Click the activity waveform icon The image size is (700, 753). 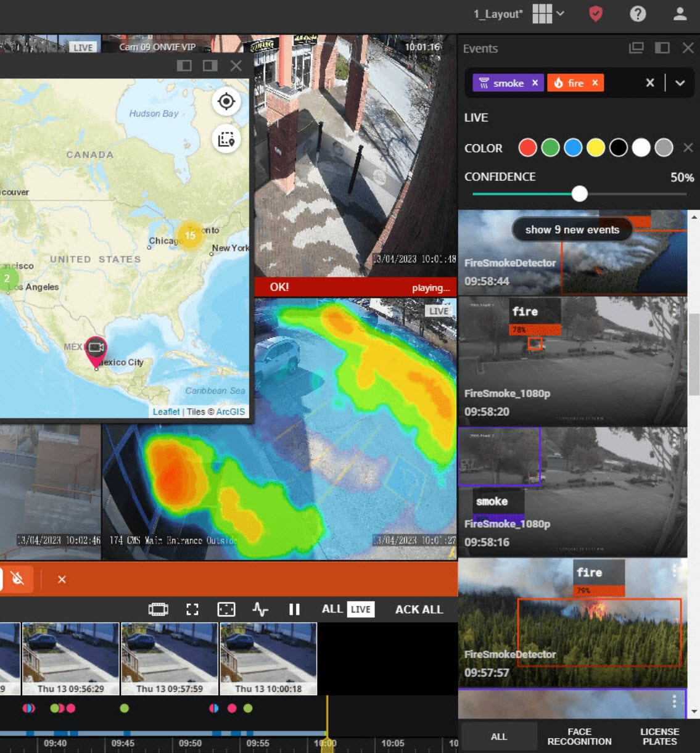tap(260, 609)
